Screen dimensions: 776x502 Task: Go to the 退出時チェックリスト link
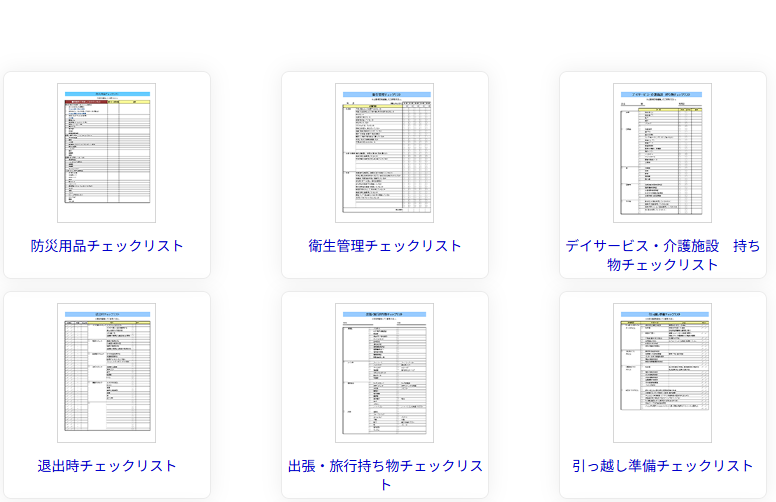point(107,466)
